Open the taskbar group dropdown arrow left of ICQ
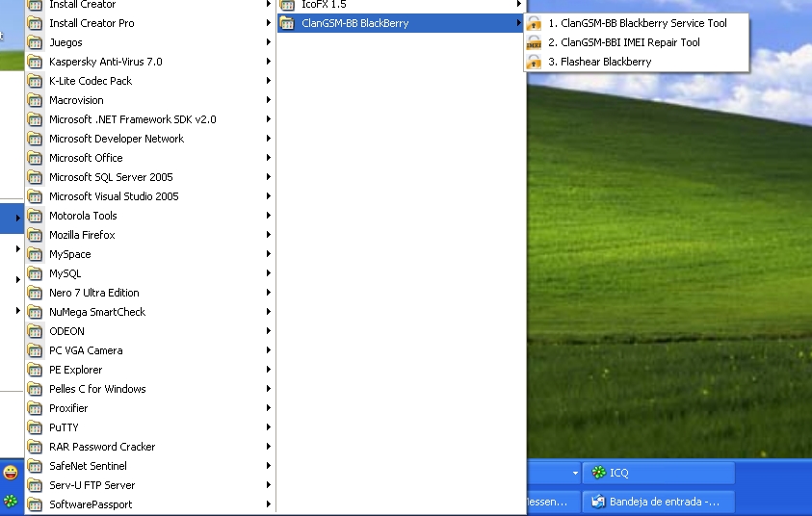The height and width of the screenshot is (516, 812). [575, 473]
